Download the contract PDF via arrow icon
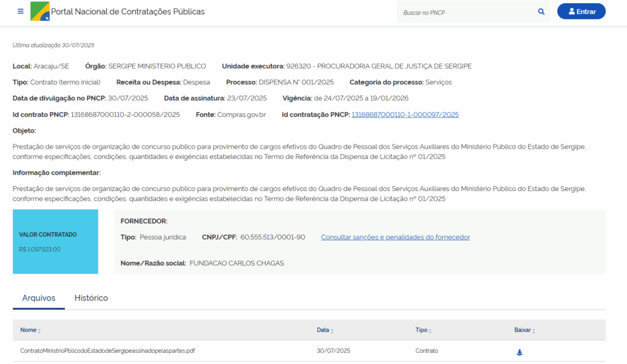Viewport: 627px width, 364px height. (x=519, y=352)
